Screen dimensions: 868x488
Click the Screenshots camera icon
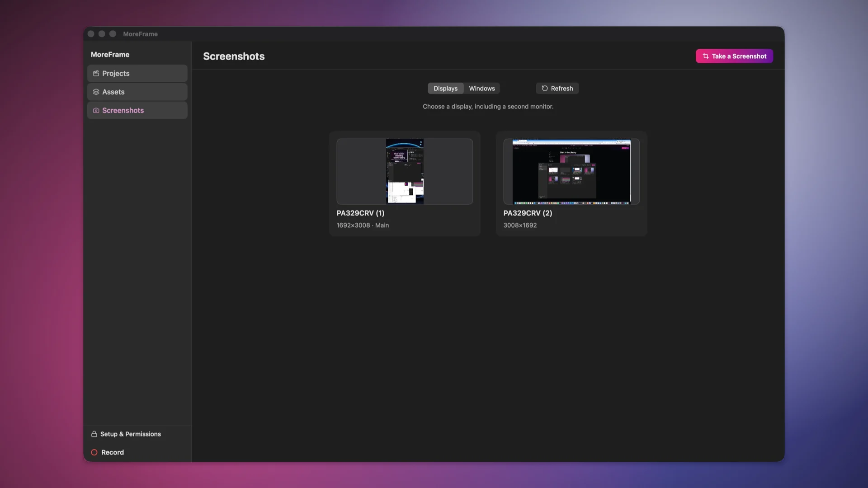[x=96, y=110]
